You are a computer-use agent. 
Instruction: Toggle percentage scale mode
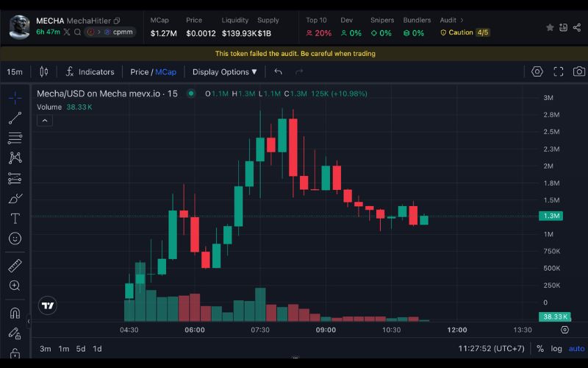click(x=540, y=349)
